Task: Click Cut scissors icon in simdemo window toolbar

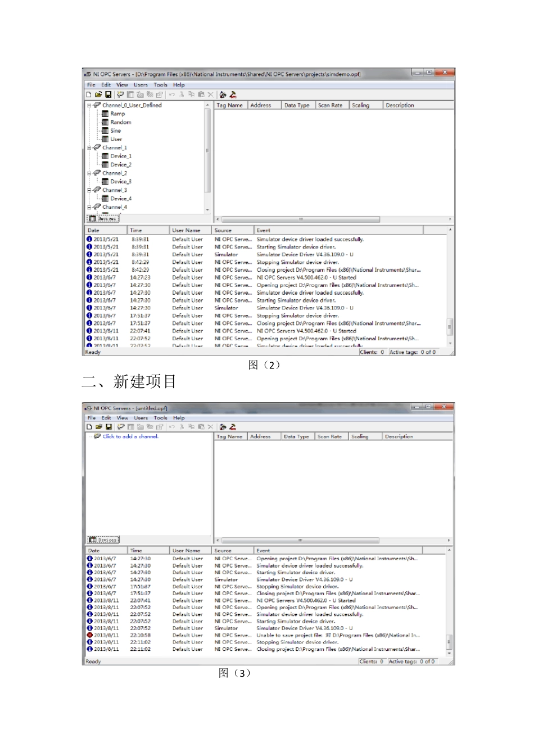Action: (x=182, y=94)
